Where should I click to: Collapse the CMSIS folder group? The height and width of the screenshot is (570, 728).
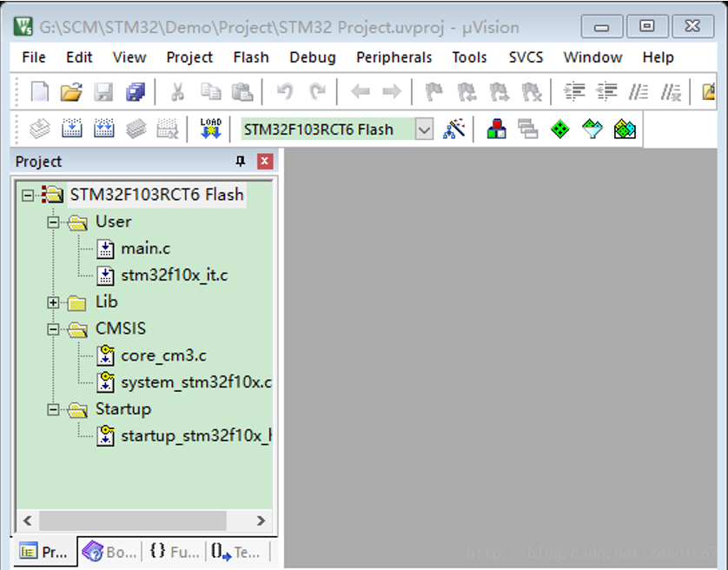click(53, 329)
